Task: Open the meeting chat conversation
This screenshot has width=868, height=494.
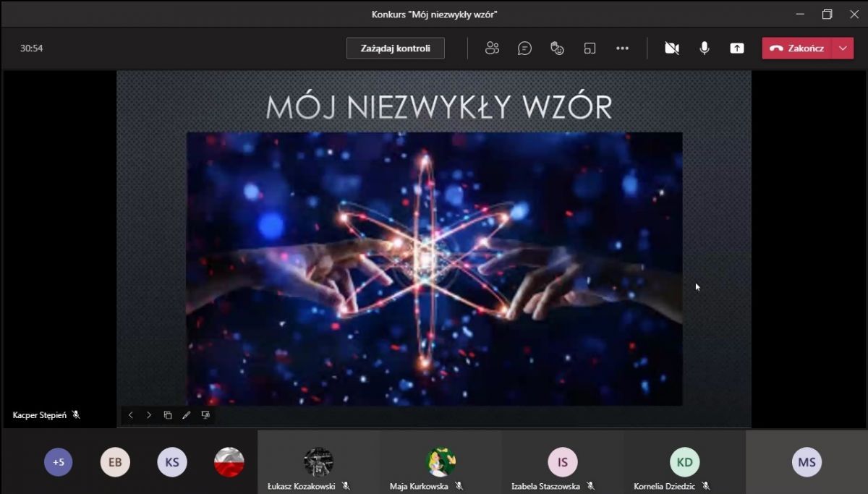Action: click(x=525, y=48)
